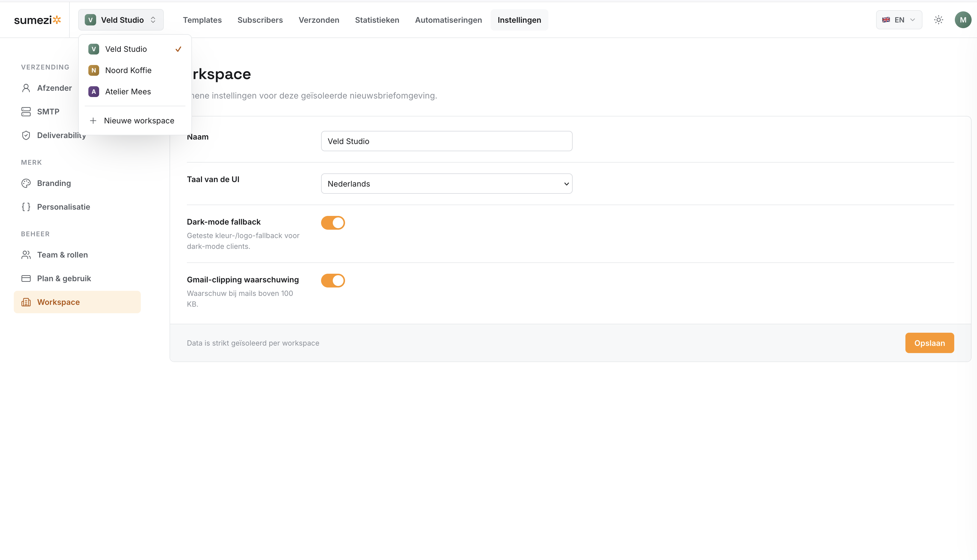
Task: Toggle the light/dark theme sun icon
Action: coord(939,20)
